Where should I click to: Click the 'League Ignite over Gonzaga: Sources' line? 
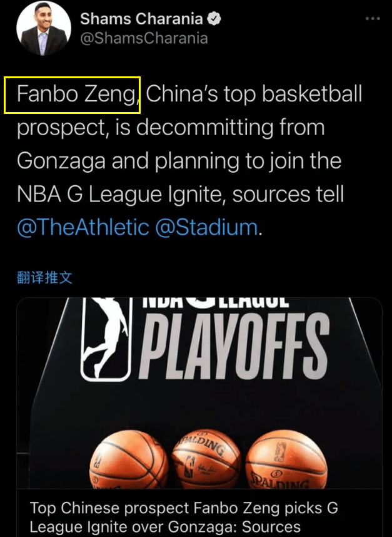point(165,527)
